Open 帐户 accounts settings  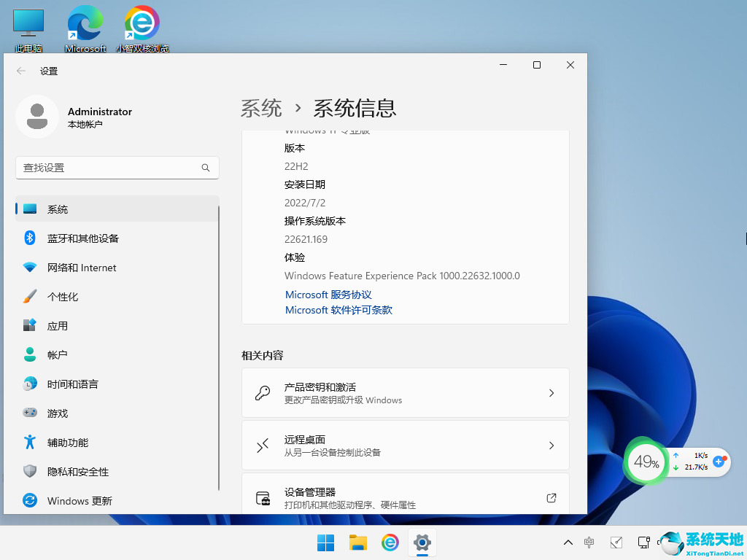(58, 355)
